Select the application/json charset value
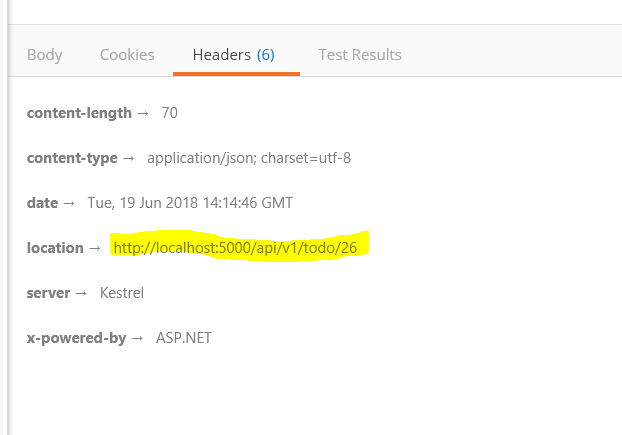This screenshot has height=435, width=622. [x=249, y=158]
